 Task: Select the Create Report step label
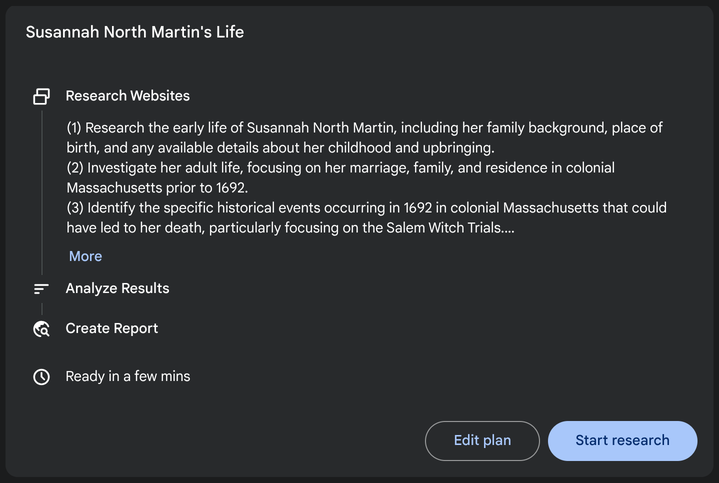(111, 328)
